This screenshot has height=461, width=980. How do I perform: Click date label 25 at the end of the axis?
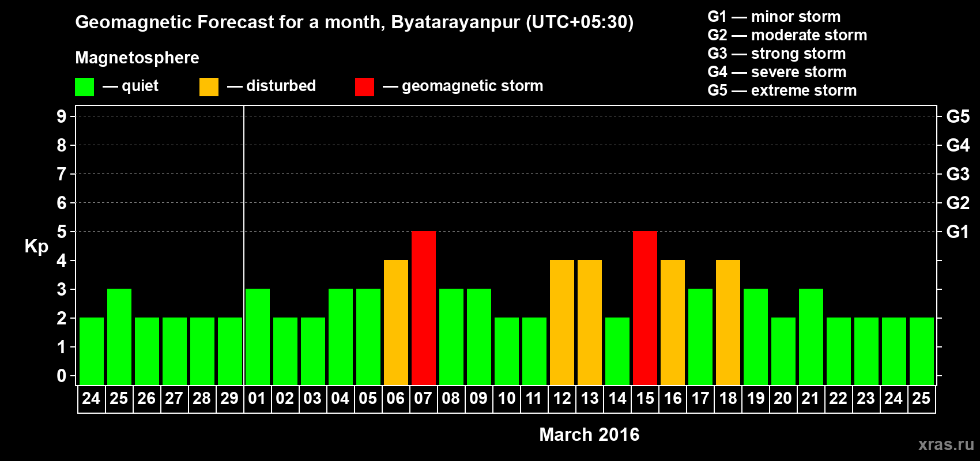point(921,399)
